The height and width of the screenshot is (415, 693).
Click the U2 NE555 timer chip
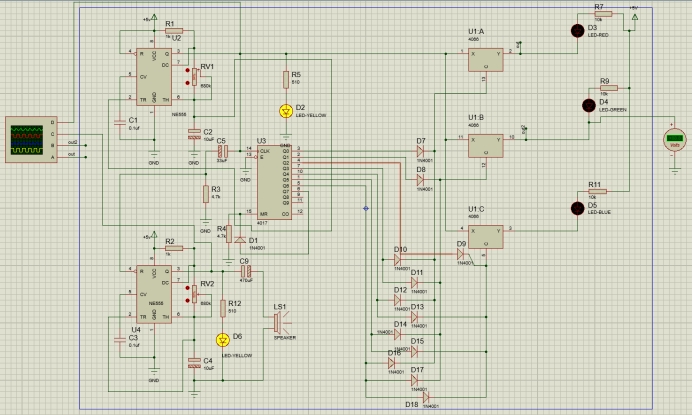(x=154, y=75)
